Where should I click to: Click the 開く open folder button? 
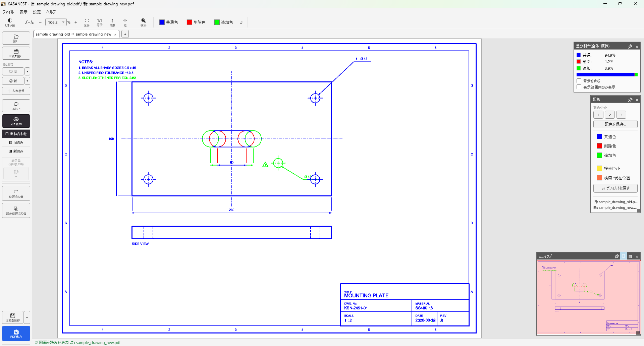click(x=16, y=38)
